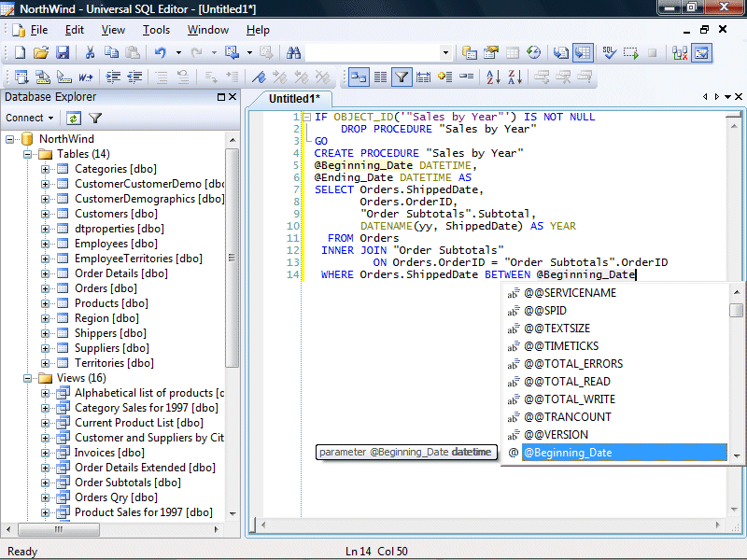Collapse the Views (16) folder

pos(28,378)
